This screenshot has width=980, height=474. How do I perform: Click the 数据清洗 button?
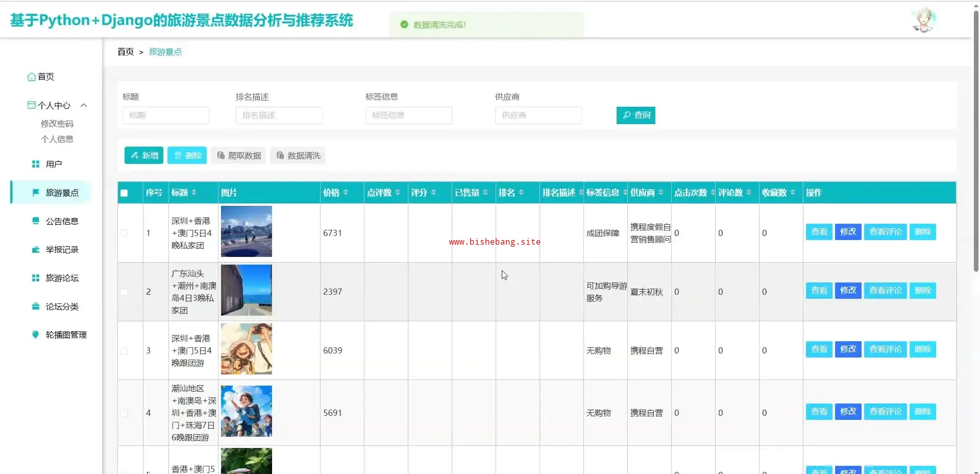[299, 156]
